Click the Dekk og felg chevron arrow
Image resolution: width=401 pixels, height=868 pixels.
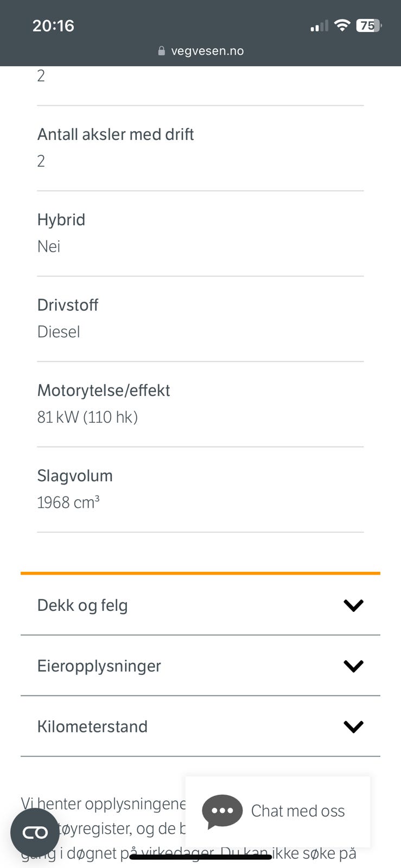pos(353,605)
